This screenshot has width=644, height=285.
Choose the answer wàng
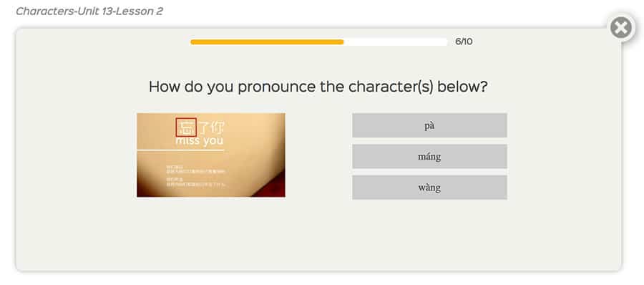[x=429, y=188]
